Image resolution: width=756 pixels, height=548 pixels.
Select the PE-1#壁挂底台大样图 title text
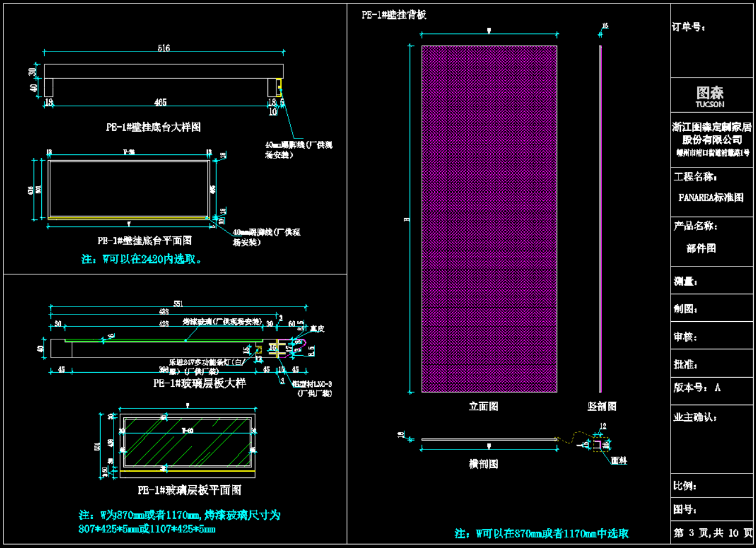[153, 127]
